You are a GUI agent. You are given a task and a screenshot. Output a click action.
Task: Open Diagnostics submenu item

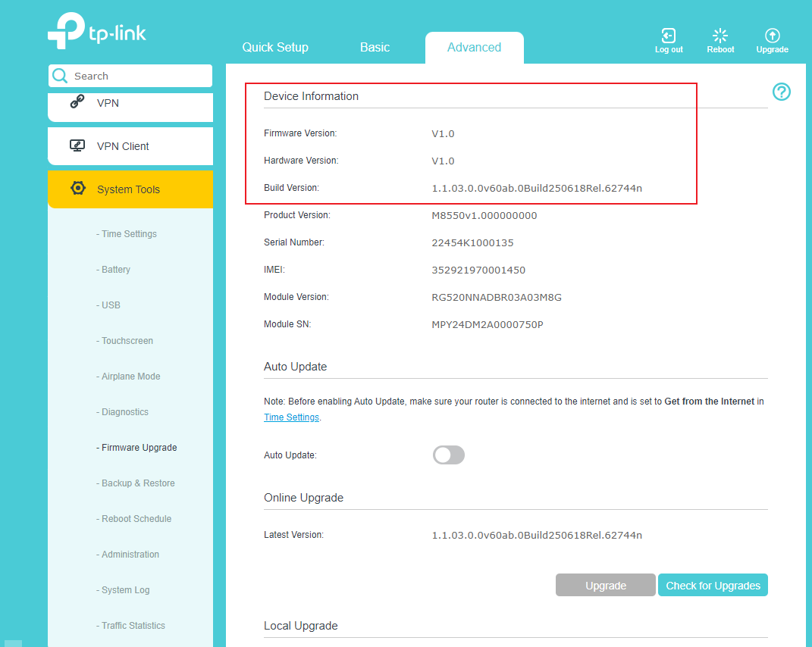[122, 412]
